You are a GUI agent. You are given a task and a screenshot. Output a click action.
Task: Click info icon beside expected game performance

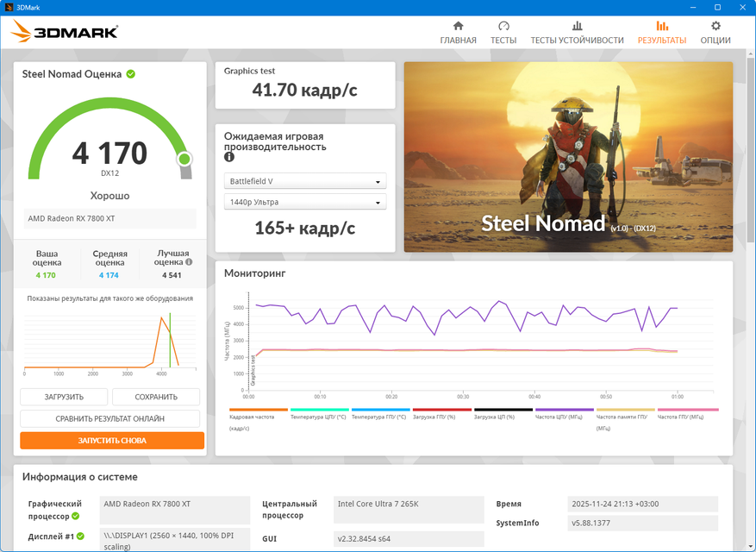coord(229,158)
